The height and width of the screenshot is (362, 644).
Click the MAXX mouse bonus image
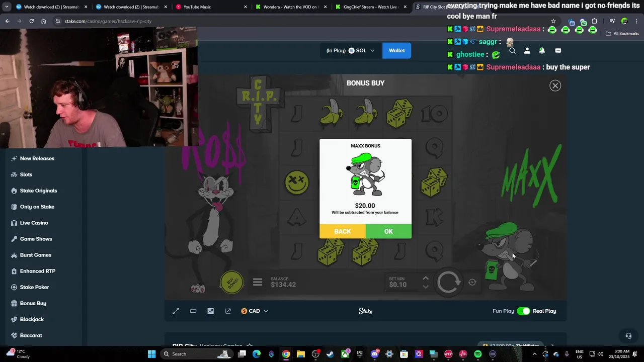pos(365,175)
